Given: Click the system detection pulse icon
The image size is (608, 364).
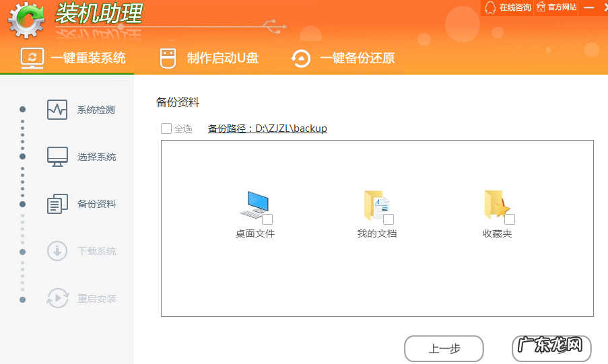Looking at the screenshot, I should point(57,110).
